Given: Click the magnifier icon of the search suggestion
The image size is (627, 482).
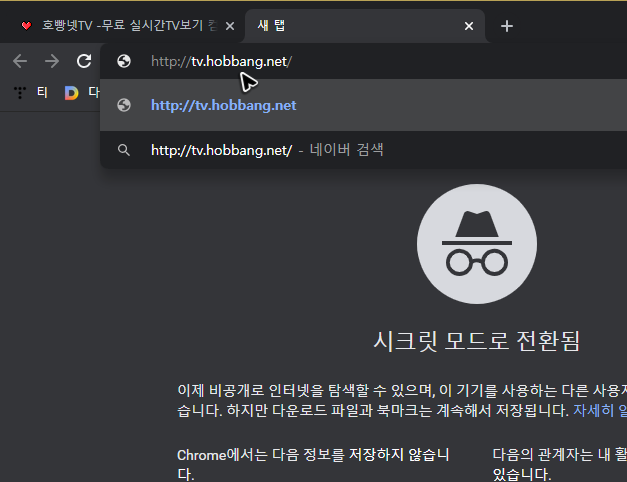Looking at the screenshot, I should [124, 150].
